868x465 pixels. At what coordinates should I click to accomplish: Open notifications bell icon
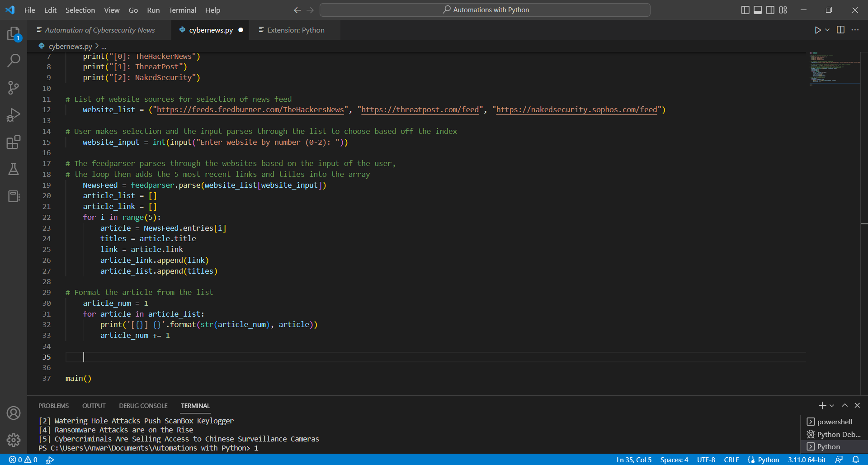(x=856, y=460)
